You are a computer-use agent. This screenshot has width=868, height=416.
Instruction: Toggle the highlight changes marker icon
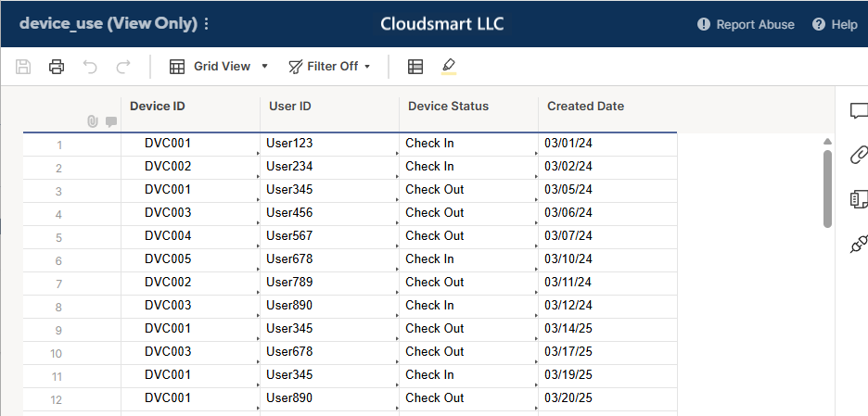pyautogui.click(x=449, y=67)
